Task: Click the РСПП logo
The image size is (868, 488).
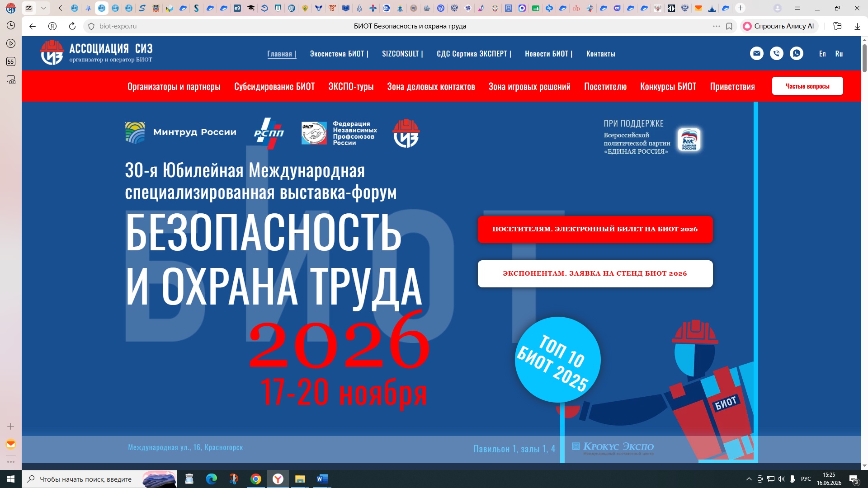Action: coord(269,133)
